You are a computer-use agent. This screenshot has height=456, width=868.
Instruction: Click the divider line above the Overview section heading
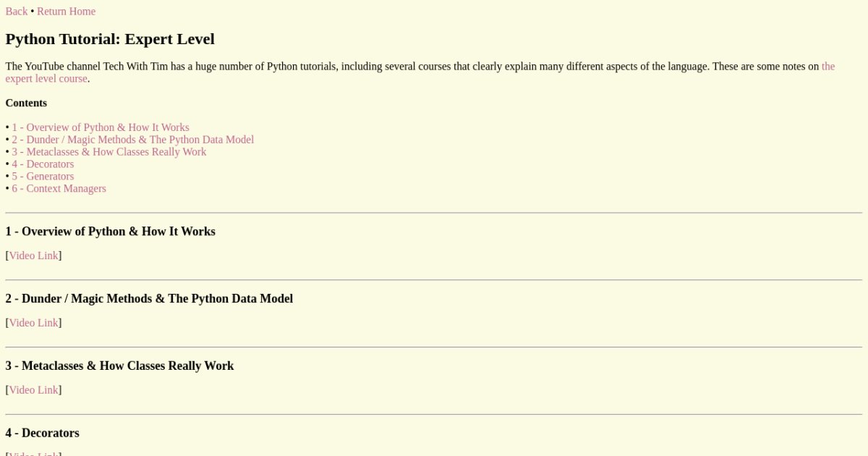click(x=434, y=213)
